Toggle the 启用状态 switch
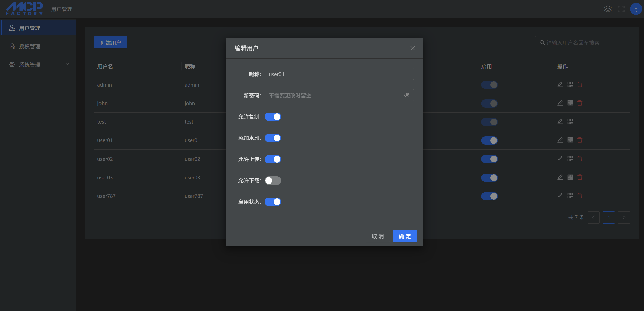 273,202
